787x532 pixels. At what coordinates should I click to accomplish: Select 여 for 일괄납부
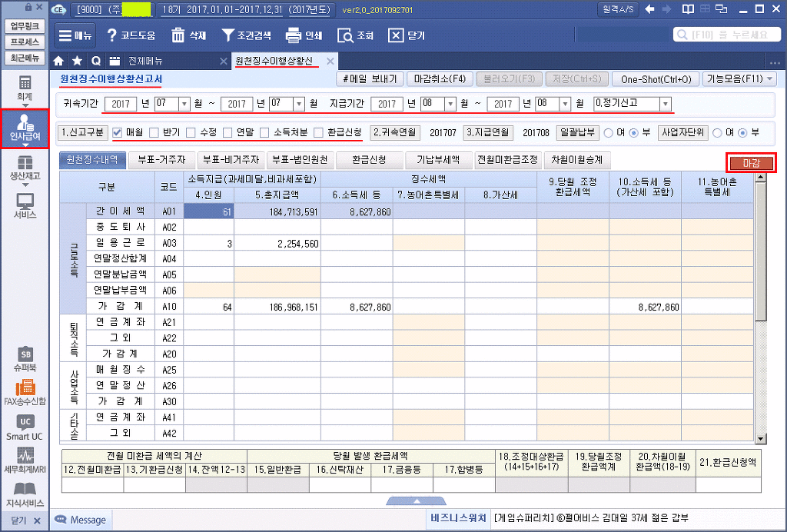(x=609, y=133)
